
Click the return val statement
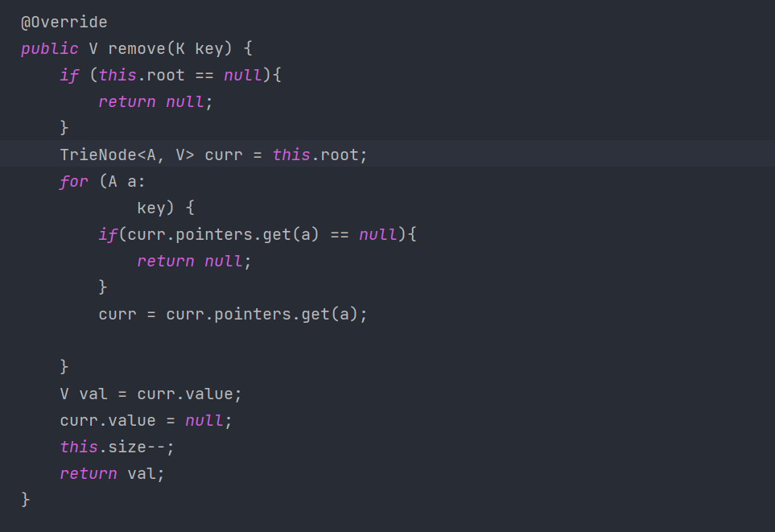click(112, 473)
